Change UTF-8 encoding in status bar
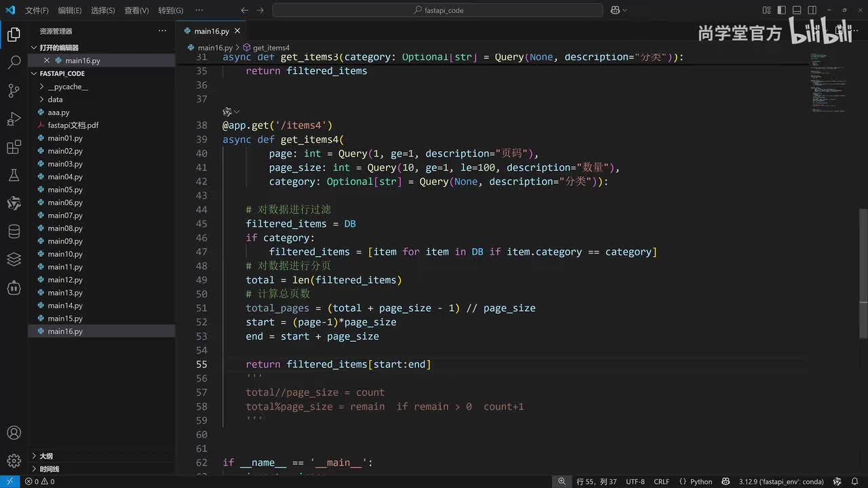The height and width of the screenshot is (488, 868). [635, 481]
